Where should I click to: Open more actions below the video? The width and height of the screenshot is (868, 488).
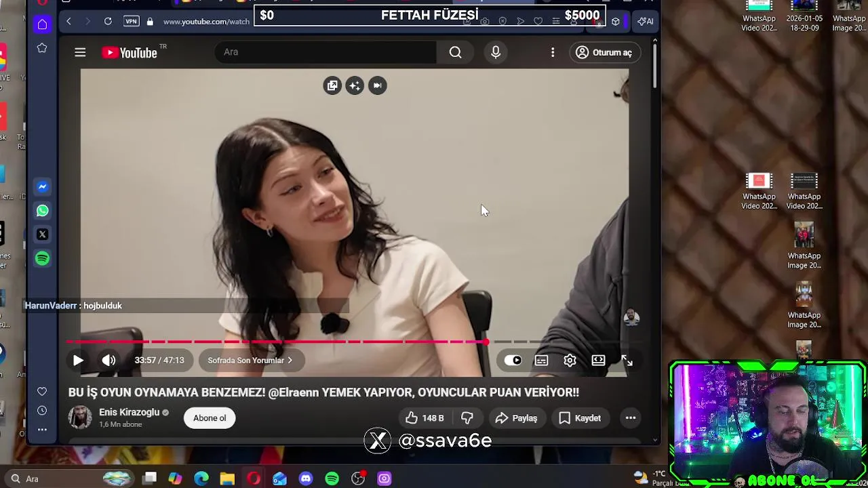click(x=631, y=418)
